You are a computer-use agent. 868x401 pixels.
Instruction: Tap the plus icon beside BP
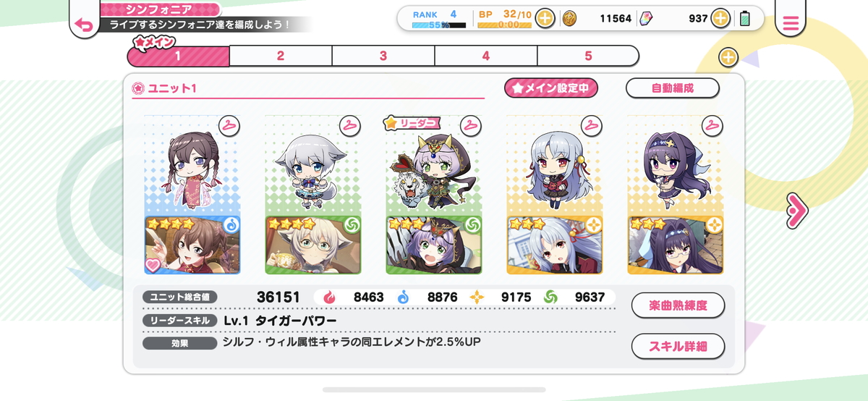point(545,18)
